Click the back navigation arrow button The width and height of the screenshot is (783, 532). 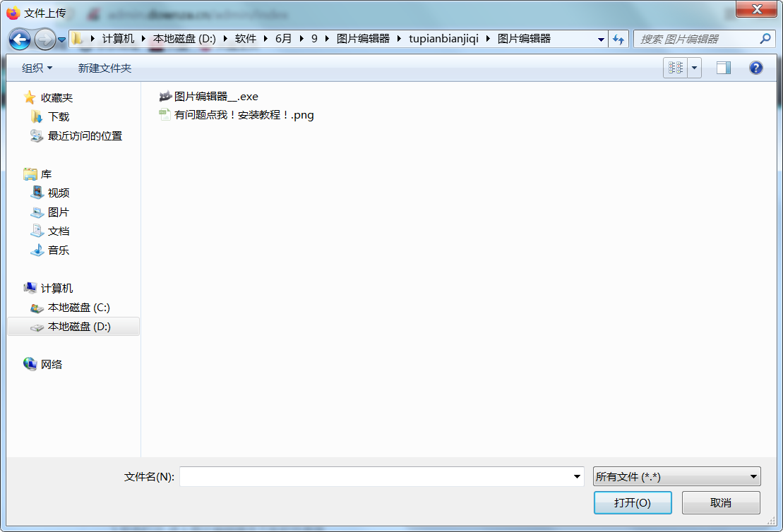point(20,40)
